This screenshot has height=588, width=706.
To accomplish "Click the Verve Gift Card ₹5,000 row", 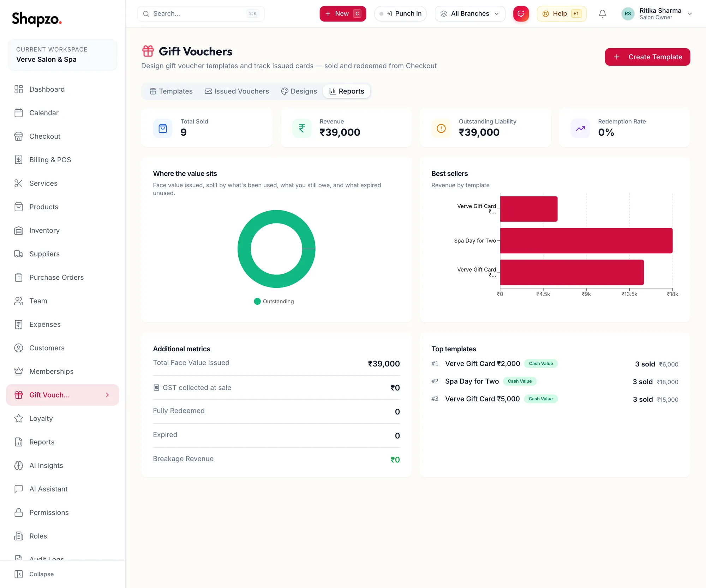I will tap(555, 399).
